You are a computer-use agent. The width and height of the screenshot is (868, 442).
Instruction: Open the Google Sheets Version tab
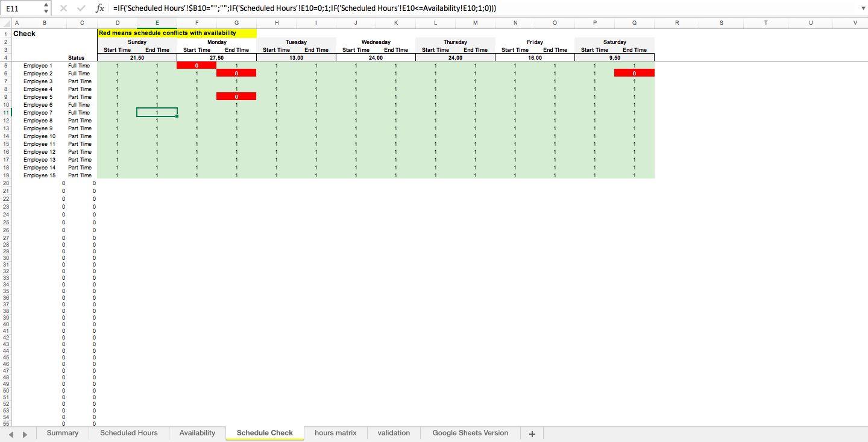[470, 433]
